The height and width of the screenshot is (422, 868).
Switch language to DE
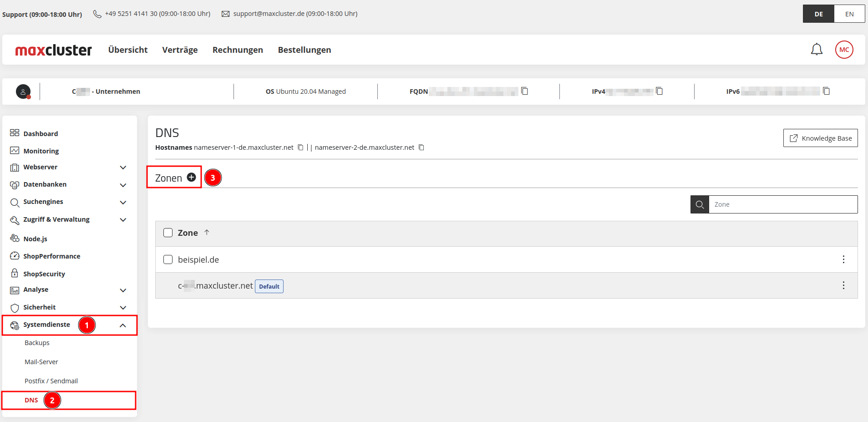click(x=818, y=14)
